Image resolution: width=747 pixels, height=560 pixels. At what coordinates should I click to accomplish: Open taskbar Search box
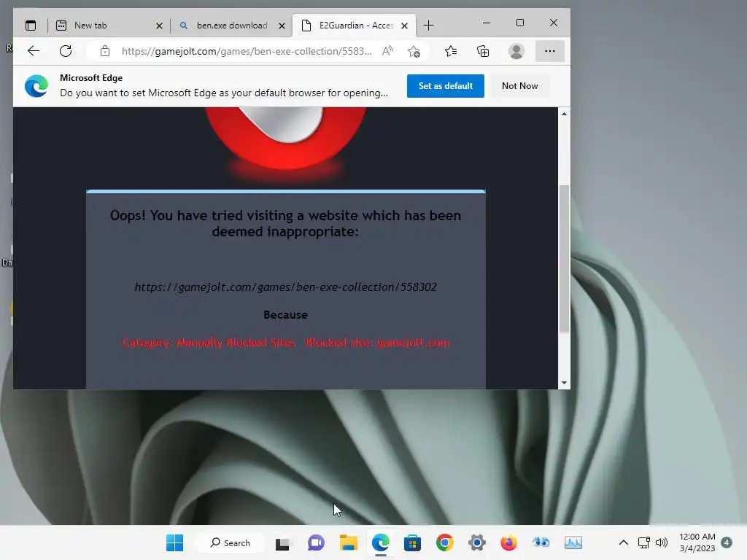230,542
